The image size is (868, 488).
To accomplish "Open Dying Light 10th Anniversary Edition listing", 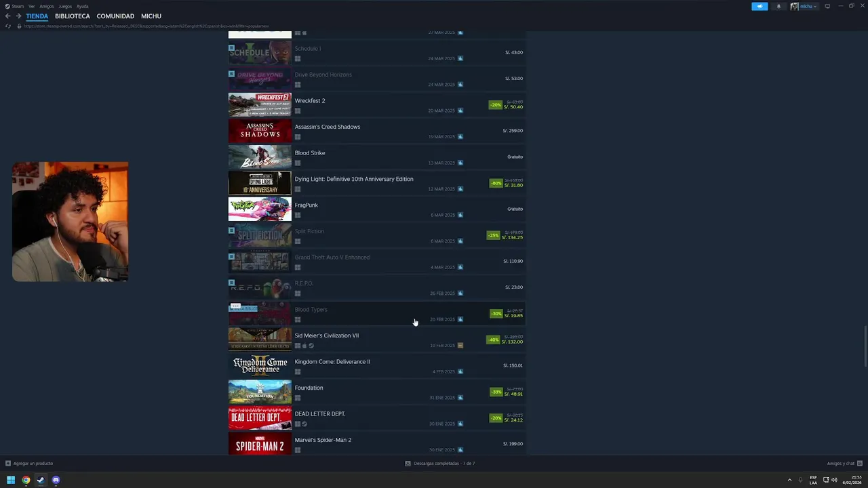I will (377, 183).
